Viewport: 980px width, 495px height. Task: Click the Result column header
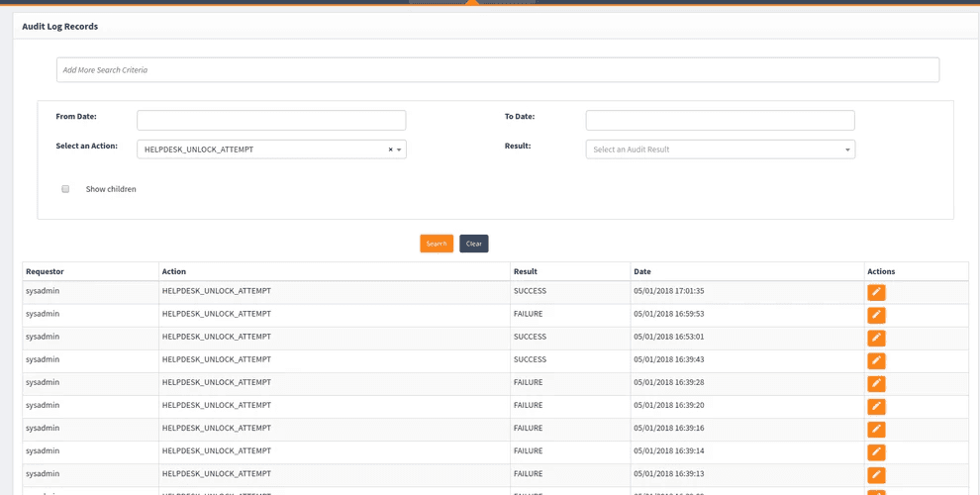click(x=526, y=271)
